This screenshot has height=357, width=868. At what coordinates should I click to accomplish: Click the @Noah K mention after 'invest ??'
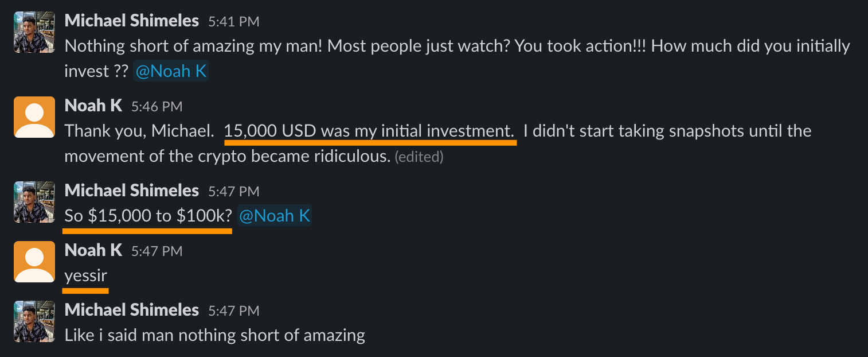tap(171, 71)
